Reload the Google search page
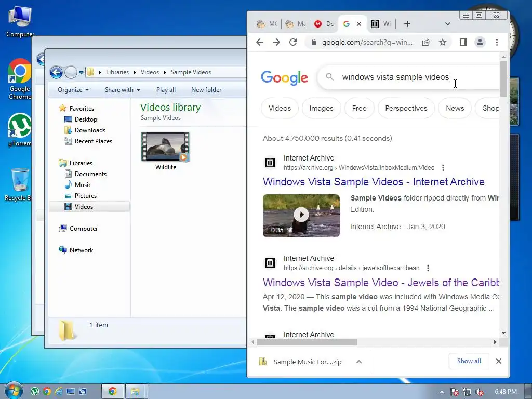 (x=293, y=42)
